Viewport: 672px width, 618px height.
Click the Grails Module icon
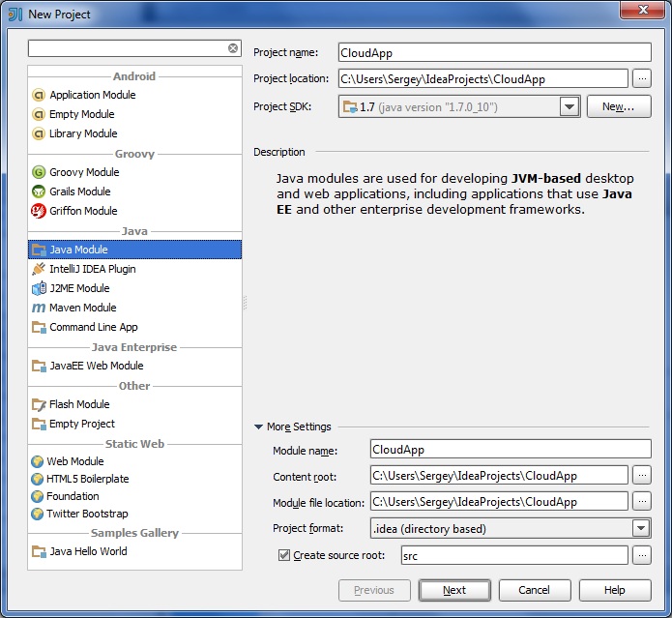39,191
